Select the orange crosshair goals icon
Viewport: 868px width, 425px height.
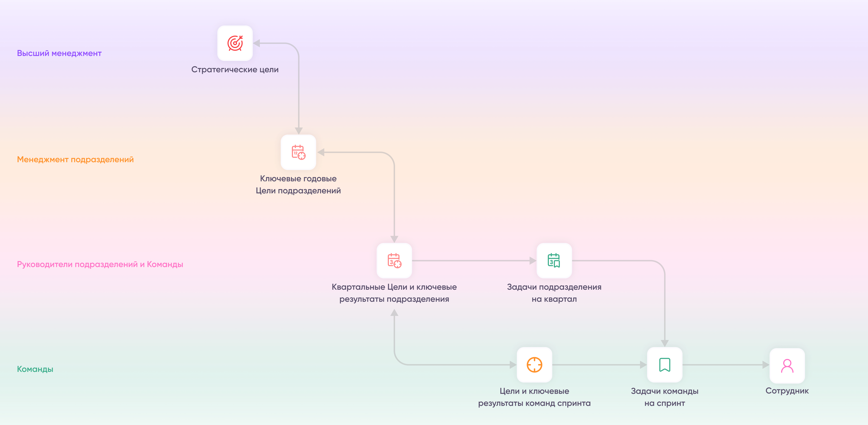[x=534, y=365]
